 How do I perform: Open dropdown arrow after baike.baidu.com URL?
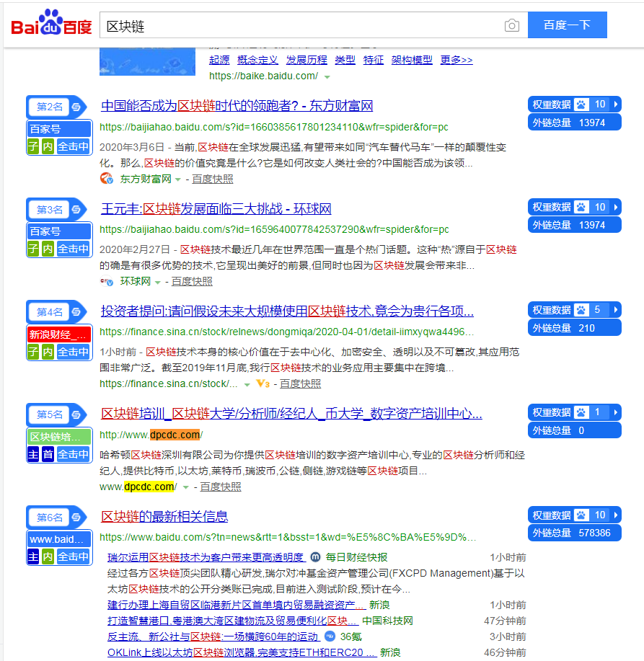327,76
